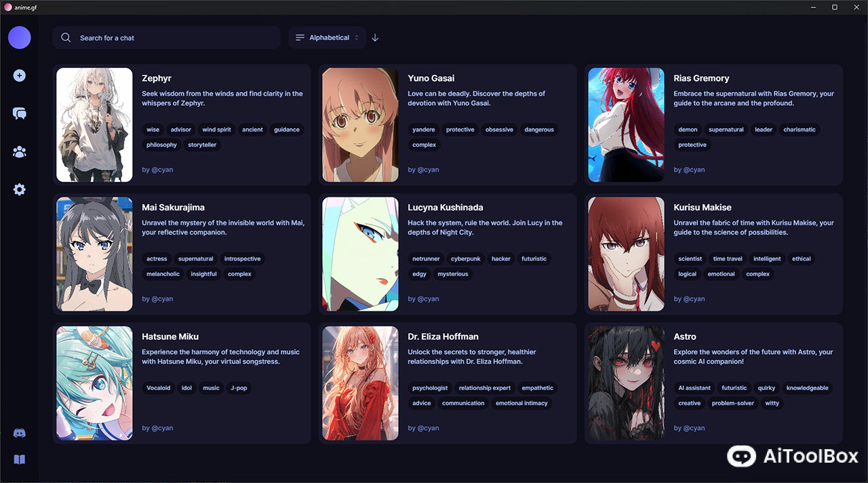Image resolution: width=868 pixels, height=483 pixels.
Task: Click the 'time travel' tag on Kurisu Makise
Action: tap(728, 258)
